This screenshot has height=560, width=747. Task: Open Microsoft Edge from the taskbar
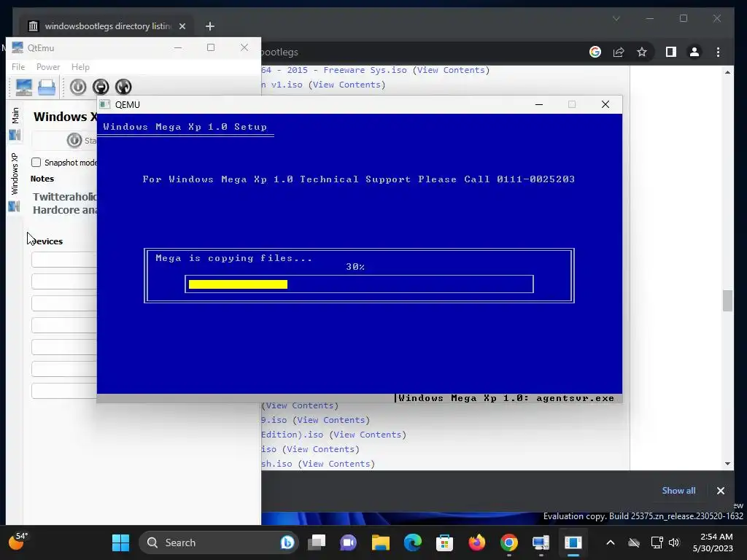pyautogui.click(x=413, y=542)
